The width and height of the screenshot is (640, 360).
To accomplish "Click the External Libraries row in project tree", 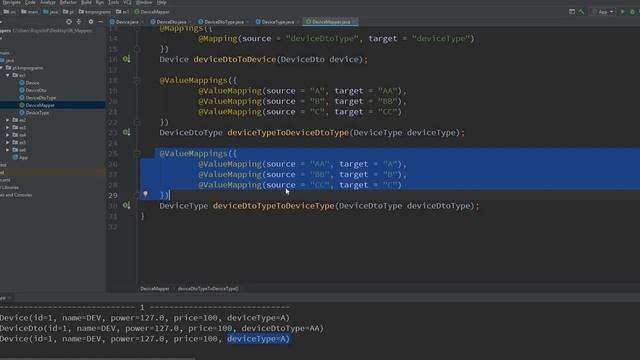I will click(x=9, y=187).
